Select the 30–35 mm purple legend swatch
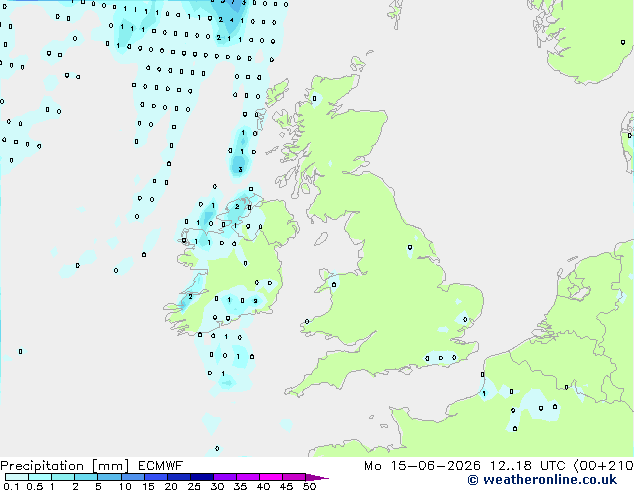The image size is (634, 490). click(x=225, y=477)
